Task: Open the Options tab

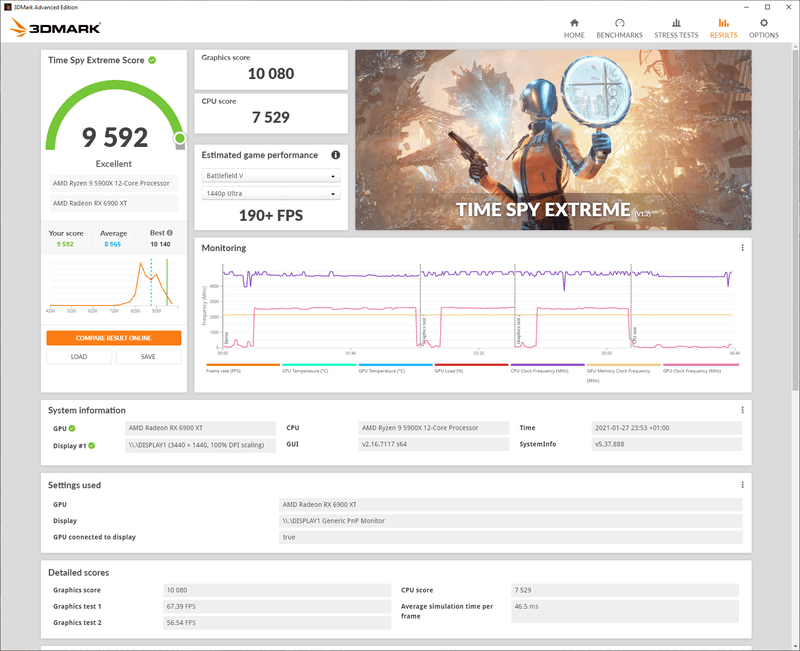Action: pos(764,29)
